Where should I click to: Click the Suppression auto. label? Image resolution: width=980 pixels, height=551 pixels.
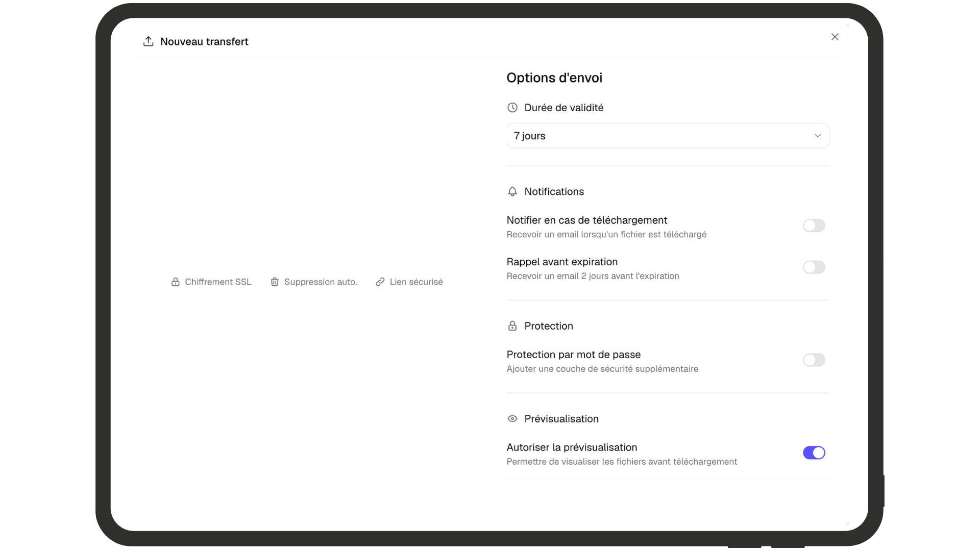[321, 282]
